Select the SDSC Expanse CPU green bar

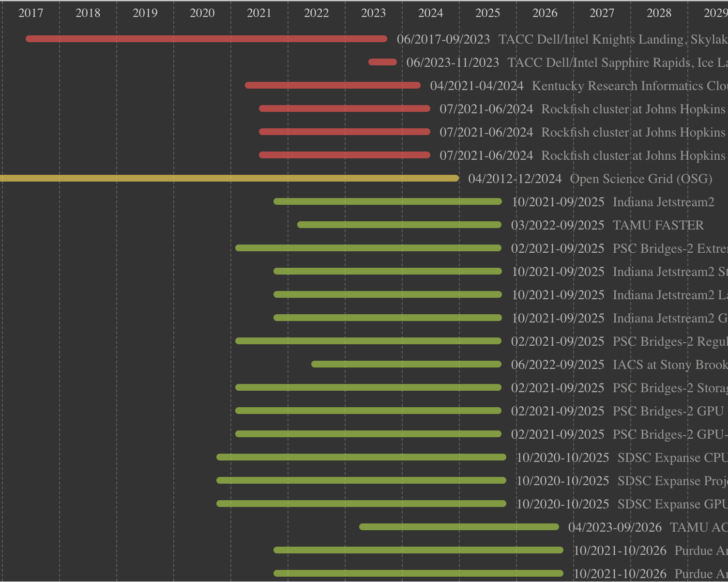click(361, 456)
